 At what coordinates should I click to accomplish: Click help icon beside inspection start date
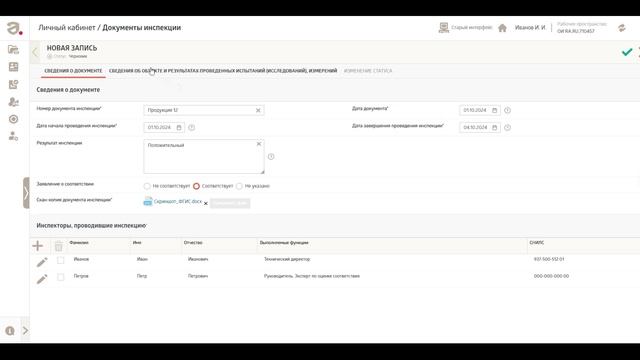tap(191, 127)
